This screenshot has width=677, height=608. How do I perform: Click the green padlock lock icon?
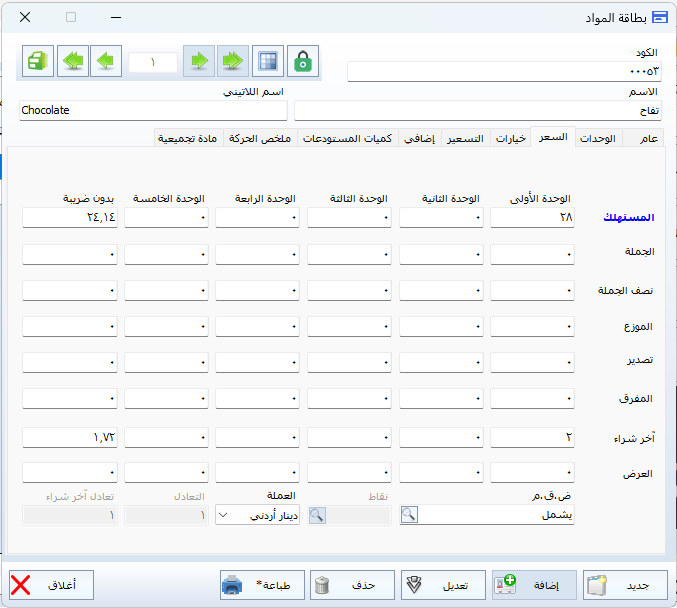[x=303, y=61]
